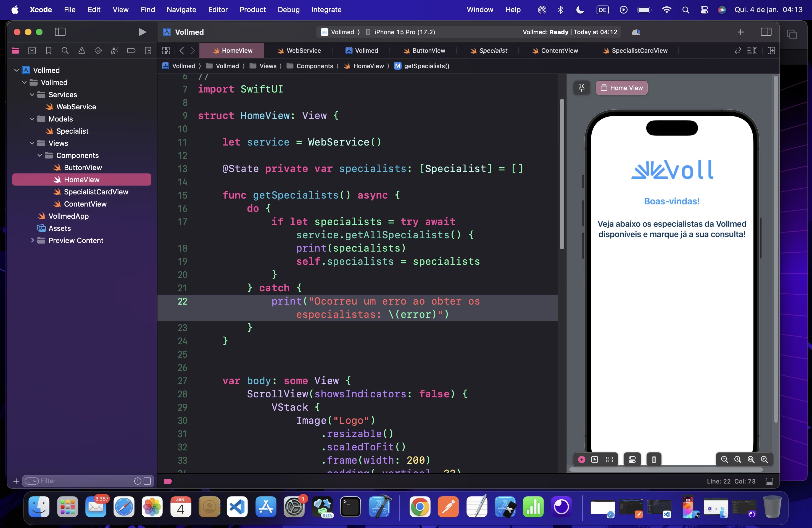Click the navigator Filter field
Image resolution: width=812 pixels, height=528 pixels.
(85, 481)
